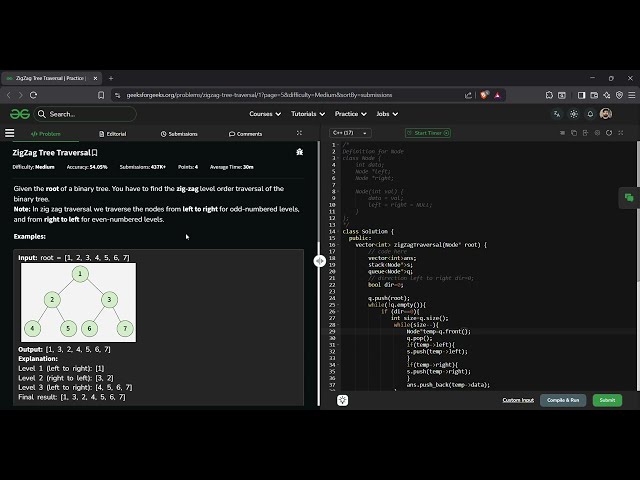This screenshot has width=640, height=480.
Task: Go back to the previous page
Action: 9,95
